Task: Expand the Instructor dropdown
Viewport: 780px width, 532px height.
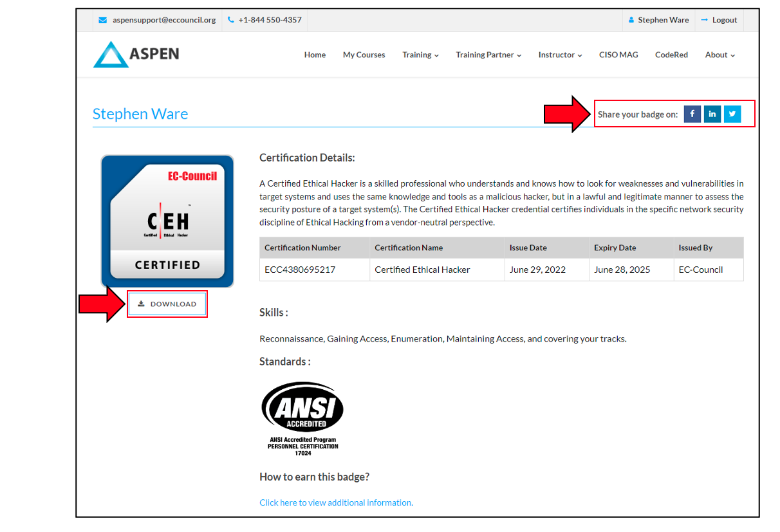Action: (x=559, y=55)
